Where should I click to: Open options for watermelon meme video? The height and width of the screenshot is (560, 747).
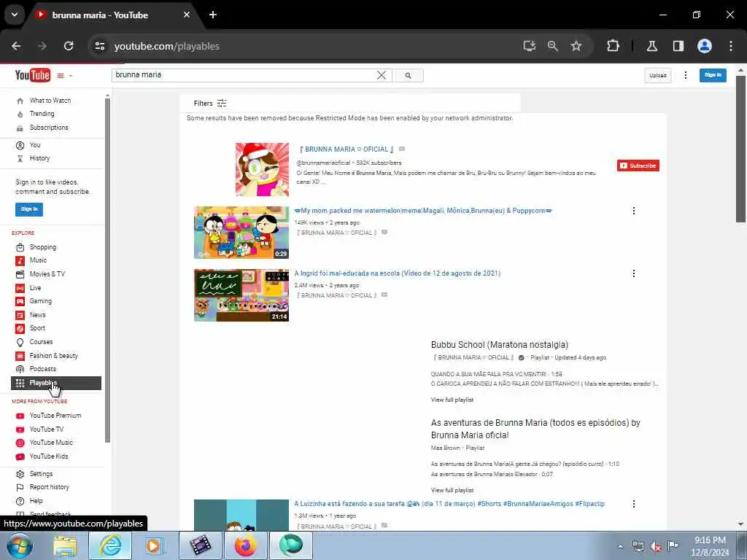coord(634,211)
